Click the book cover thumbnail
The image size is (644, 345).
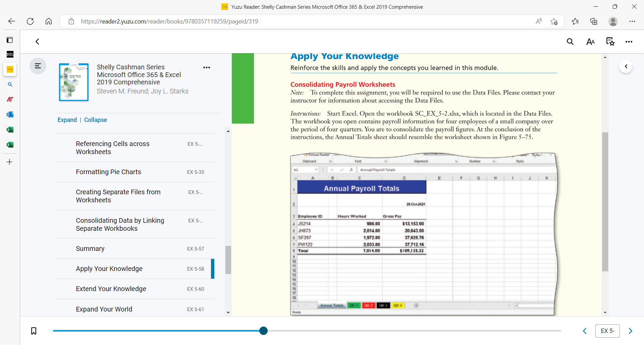click(74, 82)
